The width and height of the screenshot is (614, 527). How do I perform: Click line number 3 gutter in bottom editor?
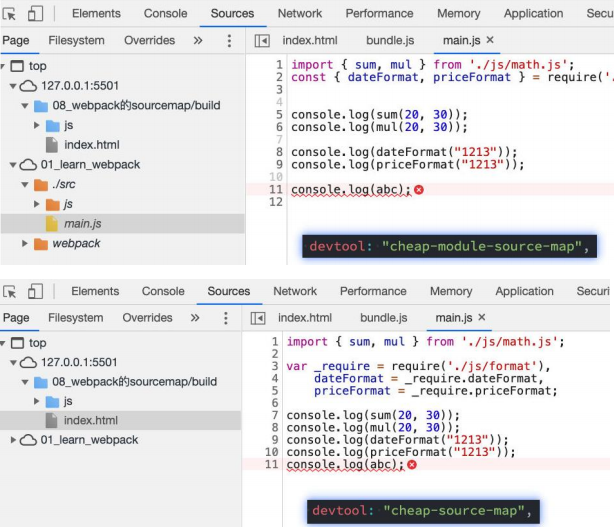pyautogui.click(x=275, y=366)
